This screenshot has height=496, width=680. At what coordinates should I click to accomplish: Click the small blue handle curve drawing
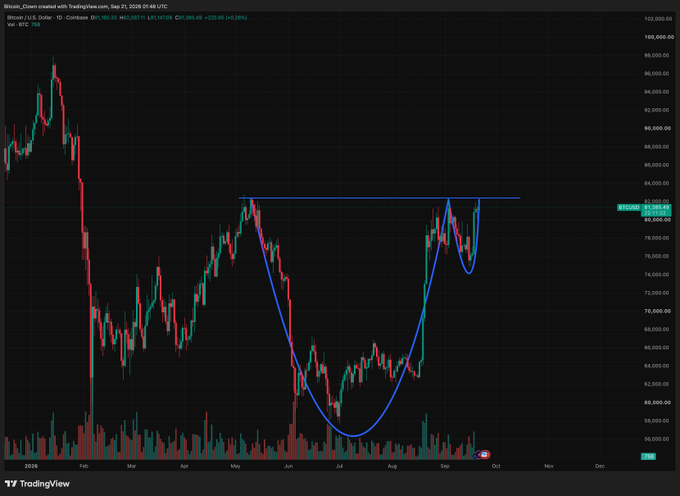469,273
